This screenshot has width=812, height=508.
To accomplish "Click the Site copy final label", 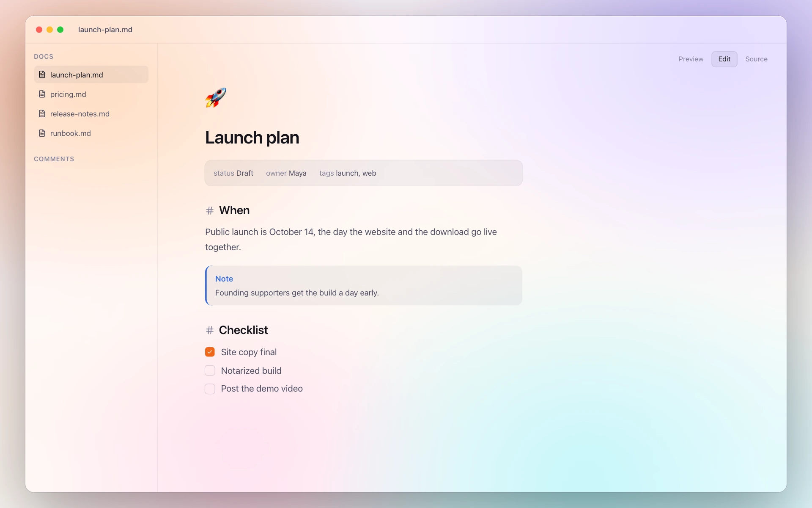I will click(249, 352).
